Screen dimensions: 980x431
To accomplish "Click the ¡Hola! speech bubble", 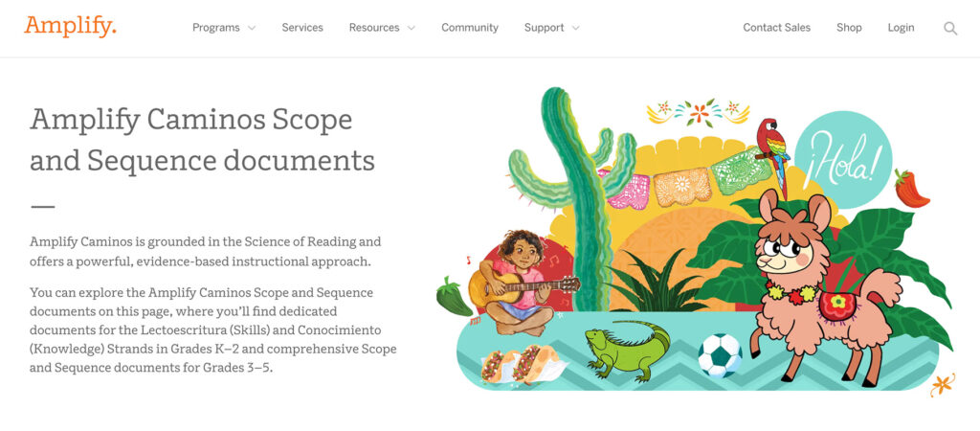I will (842, 160).
